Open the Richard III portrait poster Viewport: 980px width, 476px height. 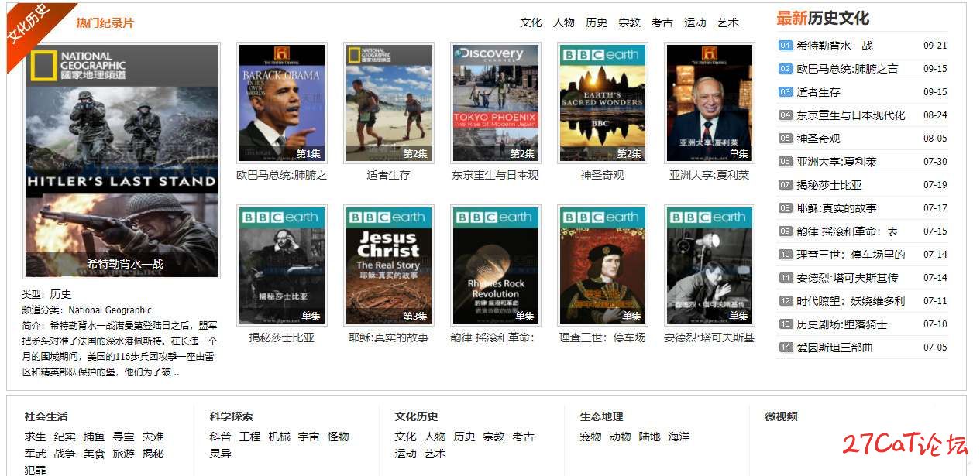(x=602, y=265)
